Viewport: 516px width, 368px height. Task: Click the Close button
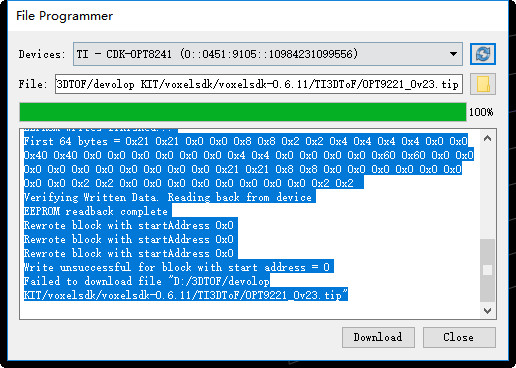pyautogui.click(x=459, y=337)
